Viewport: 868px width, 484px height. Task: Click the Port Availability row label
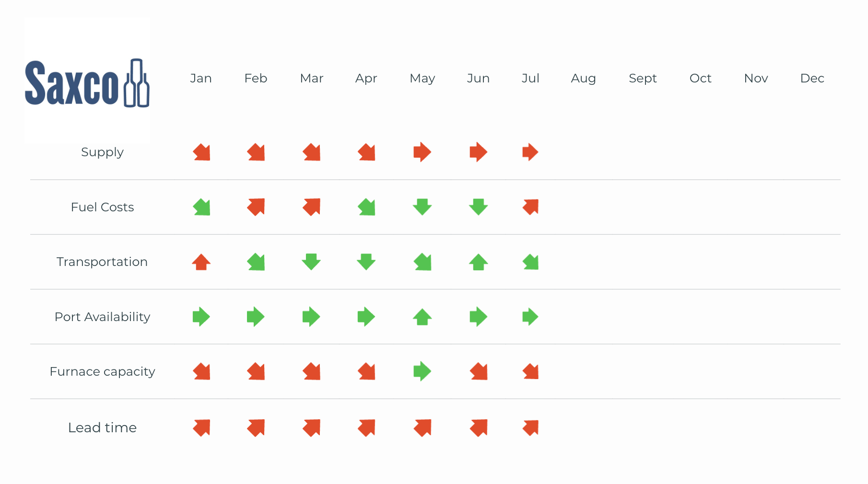[102, 317]
